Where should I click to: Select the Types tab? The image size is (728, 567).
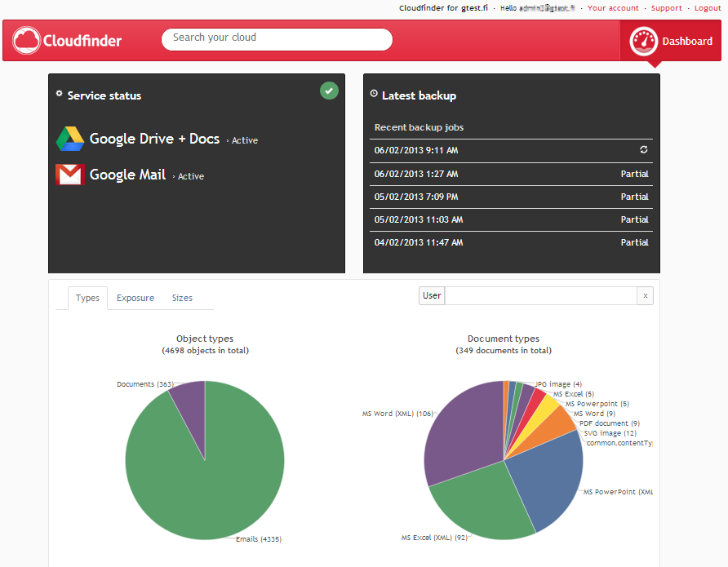[x=87, y=298]
